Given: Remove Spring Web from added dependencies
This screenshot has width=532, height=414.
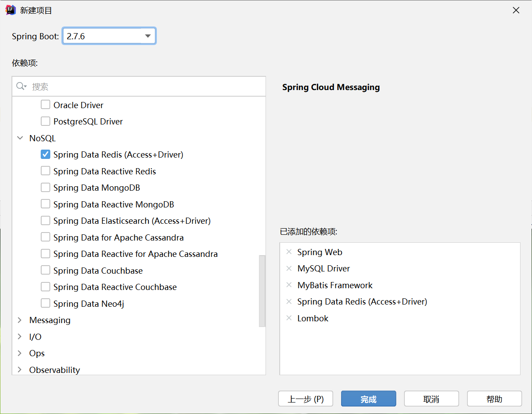Looking at the screenshot, I should [x=289, y=252].
